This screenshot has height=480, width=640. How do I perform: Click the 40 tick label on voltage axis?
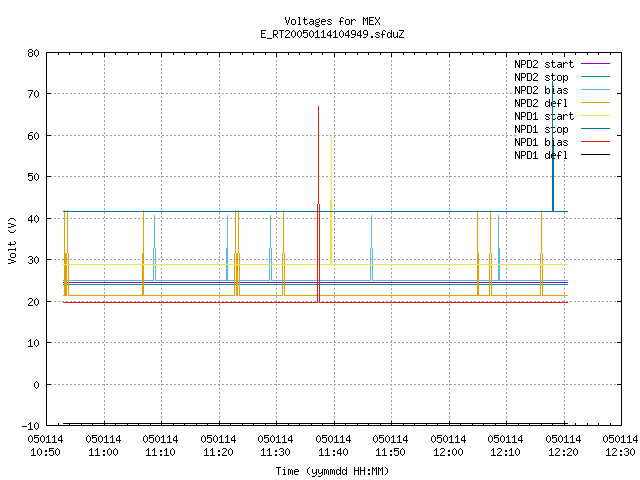(x=33, y=219)
